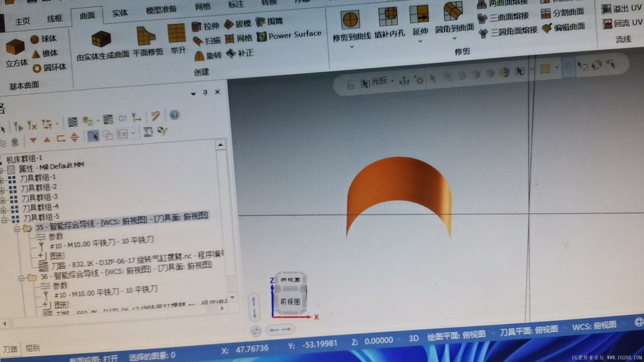This screenshot has width=644, height=362.
Task: Click the tool with red X icon
Action: 32,126
